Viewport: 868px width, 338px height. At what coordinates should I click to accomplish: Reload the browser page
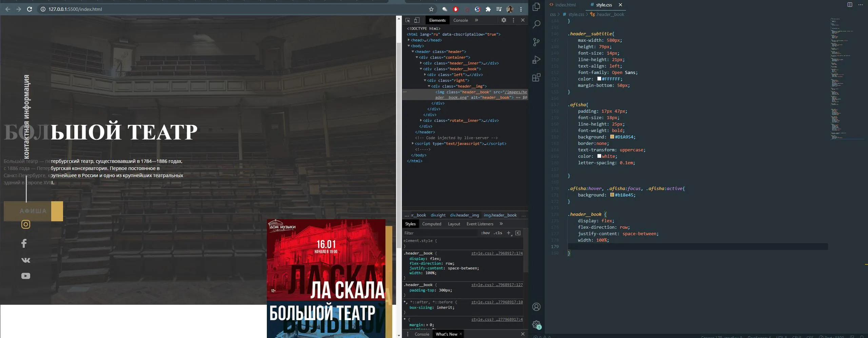click(29, 9)
